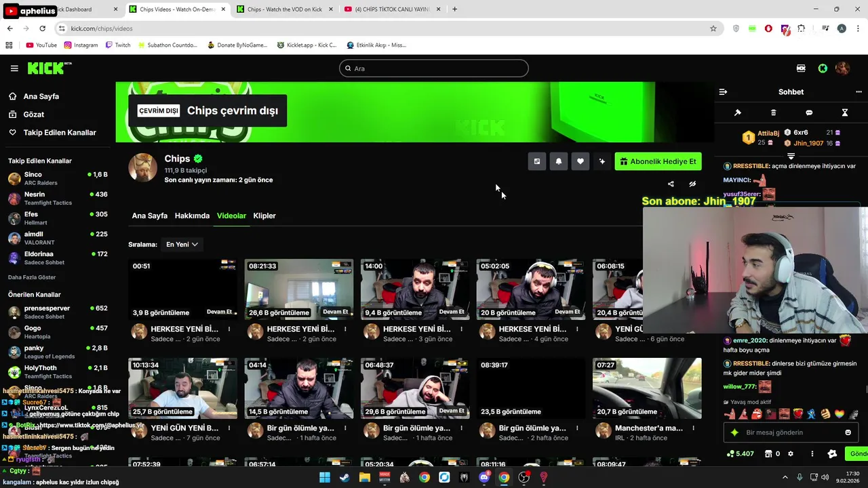Toggle the hide eye-slash icon

[x=692, y=184]
